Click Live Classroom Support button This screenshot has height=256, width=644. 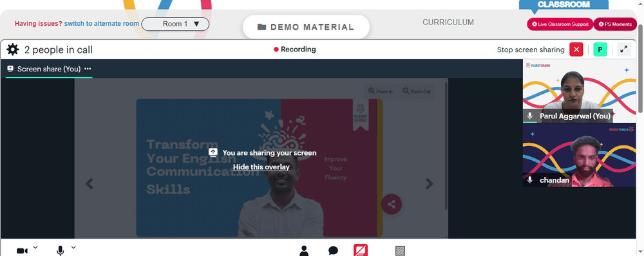[x=560, y=24]
